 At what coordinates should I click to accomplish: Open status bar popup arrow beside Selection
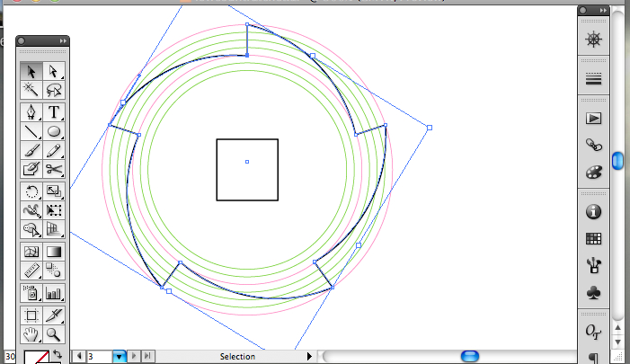(309, 357)
